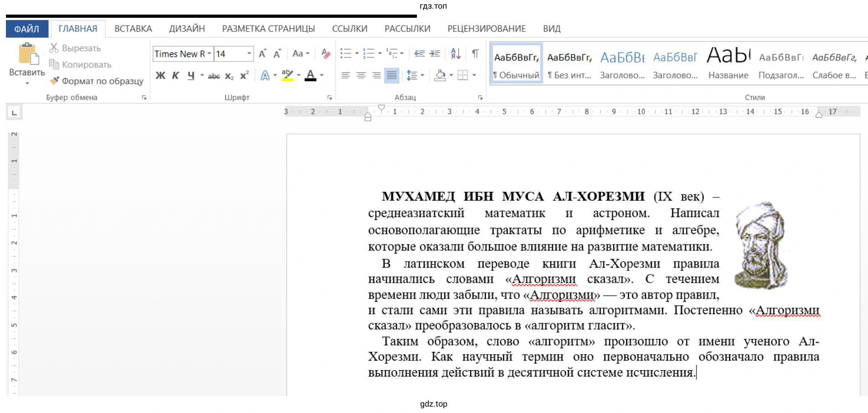Apply the Название style
Viewport: 868px width, 413px height.
[728, 64]
